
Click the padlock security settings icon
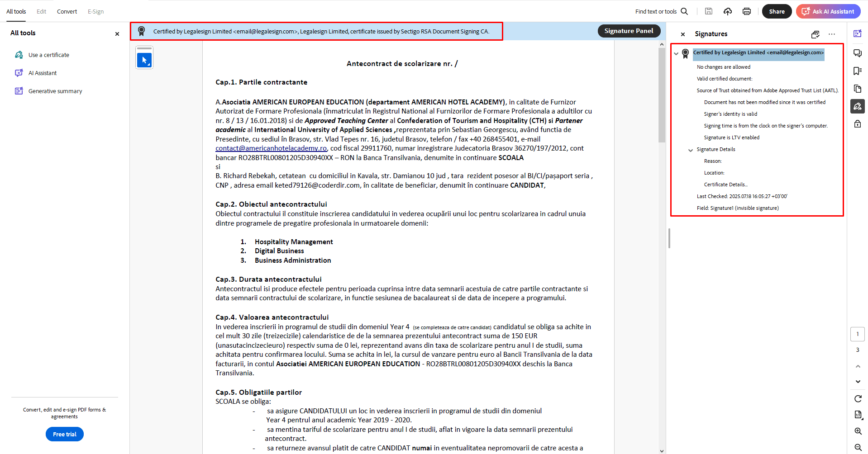tap(857, 124)
